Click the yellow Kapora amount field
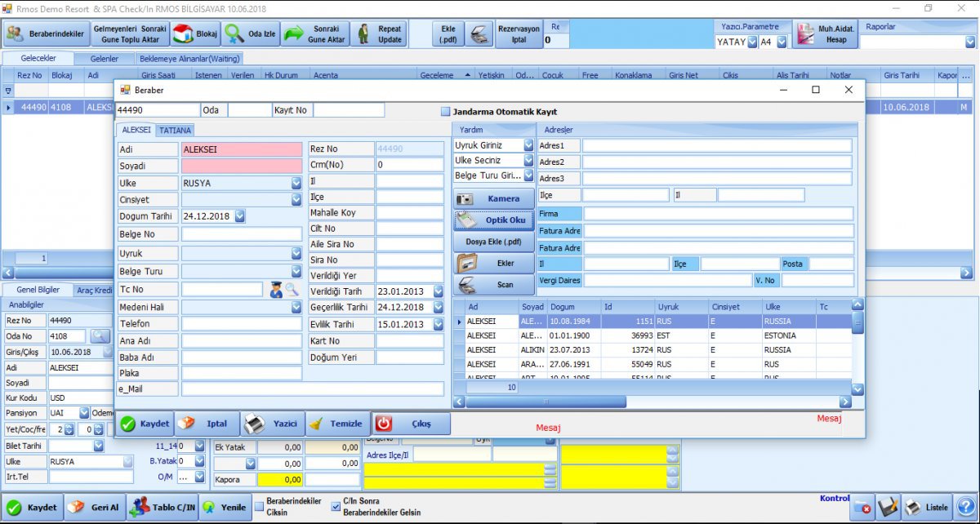 (x=280, y=479)
